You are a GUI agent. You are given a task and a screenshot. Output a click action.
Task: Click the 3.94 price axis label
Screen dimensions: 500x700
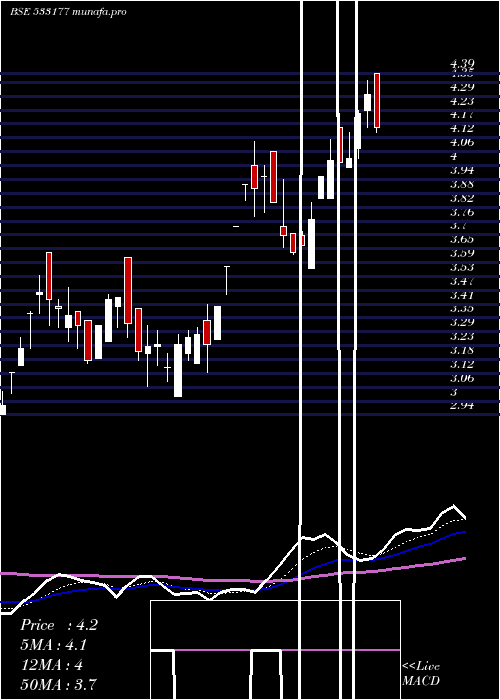click(x=462, y=170)
